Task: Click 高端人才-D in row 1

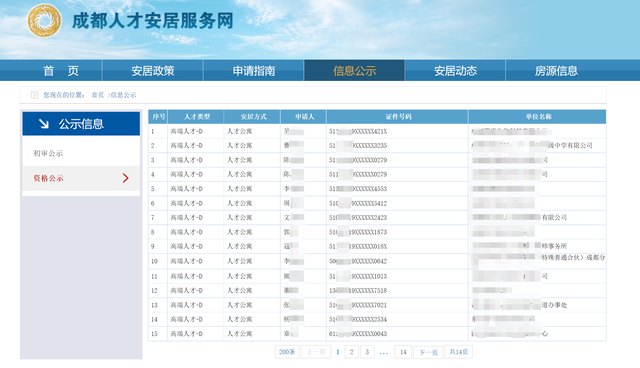Action: click(x=187, y=131)
